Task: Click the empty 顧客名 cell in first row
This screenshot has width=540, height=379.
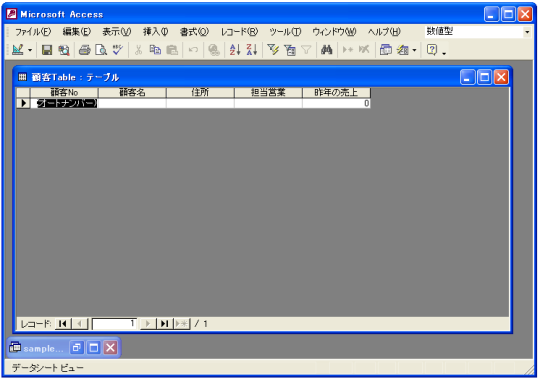Action: pos(132,103)
